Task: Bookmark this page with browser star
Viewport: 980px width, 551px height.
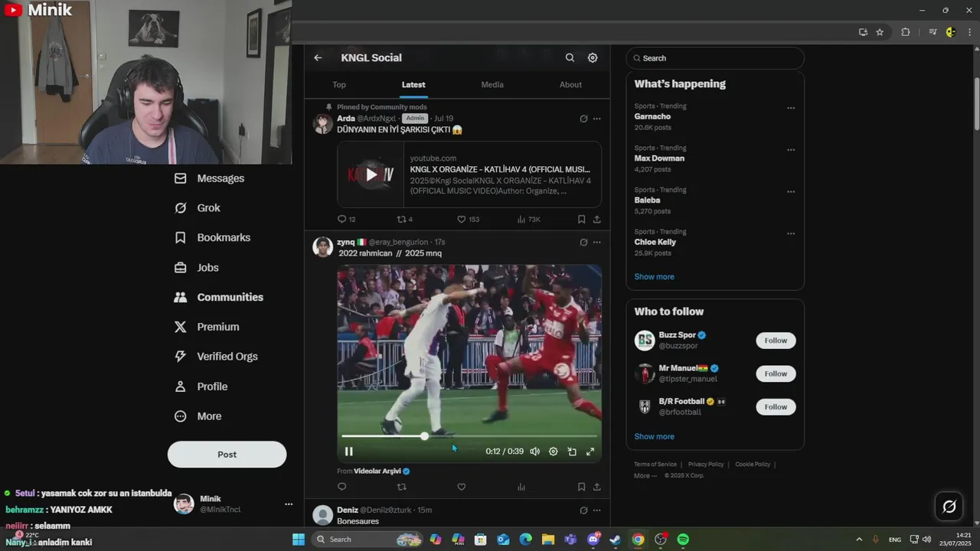Action: pos(880,32)
